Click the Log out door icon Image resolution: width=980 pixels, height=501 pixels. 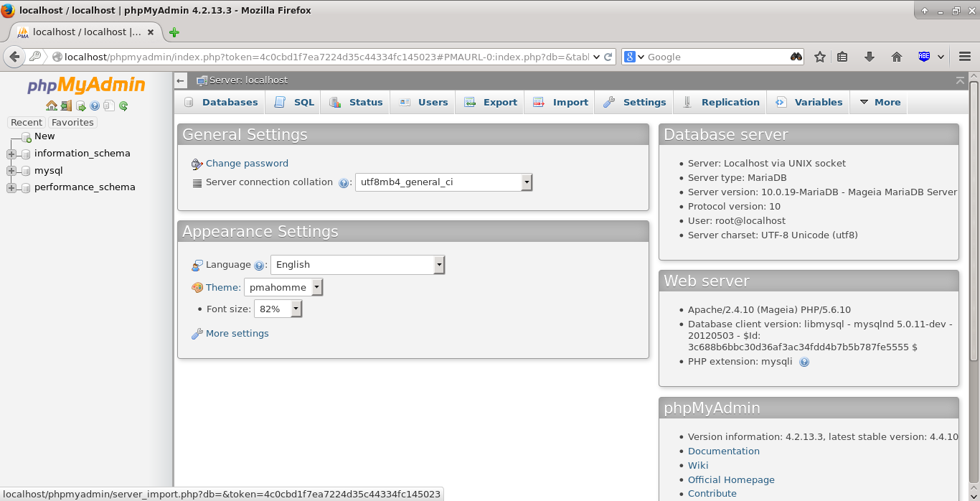coord(66,106)
